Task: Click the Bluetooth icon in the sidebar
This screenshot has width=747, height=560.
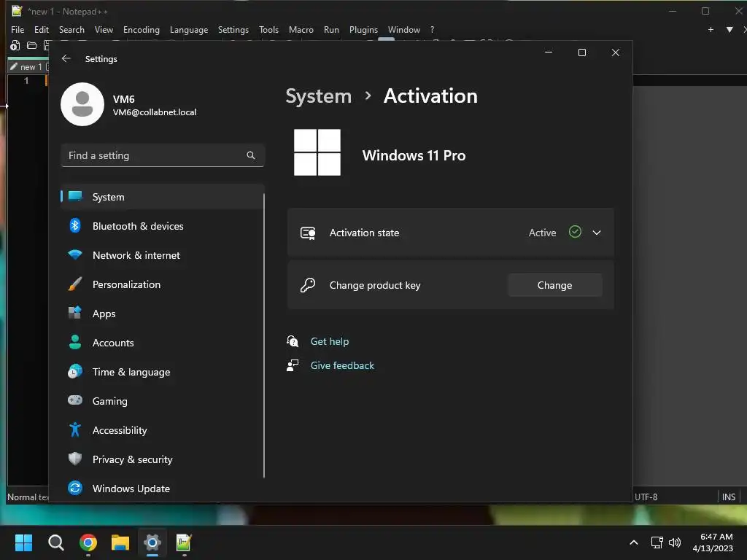Action: coord(75,226)
